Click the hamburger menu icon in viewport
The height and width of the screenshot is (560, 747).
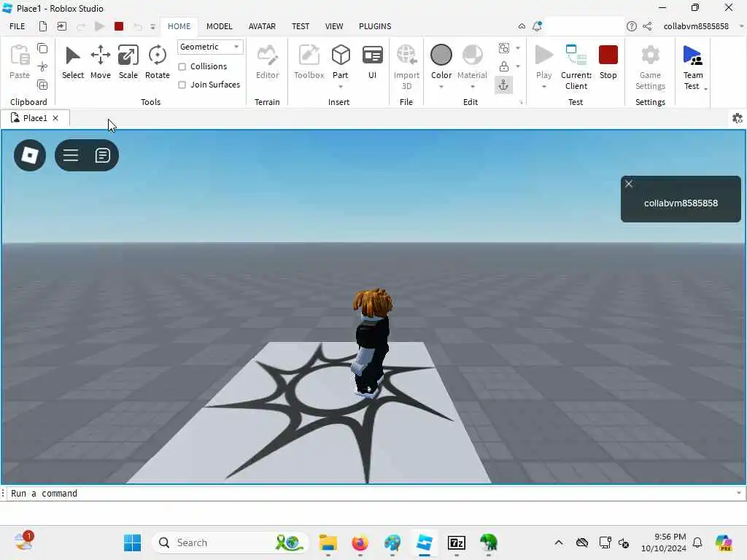click(x=71, y=155)
